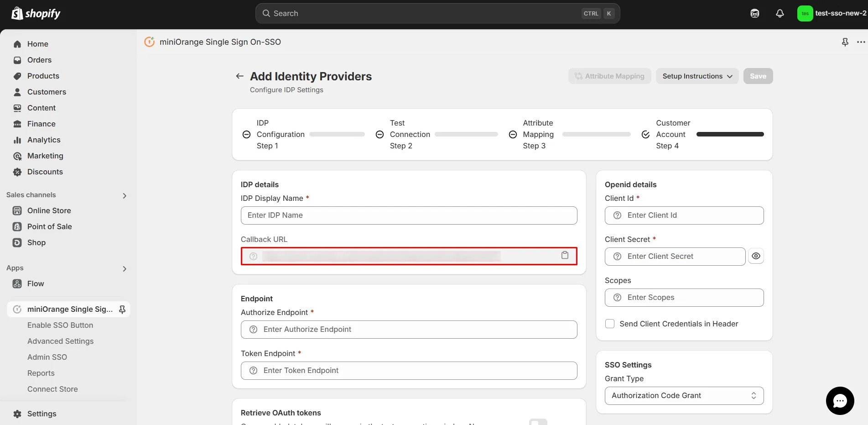Click the Customer Account step 4 check icon
The image size is (868, 425).
coord(645,135)
